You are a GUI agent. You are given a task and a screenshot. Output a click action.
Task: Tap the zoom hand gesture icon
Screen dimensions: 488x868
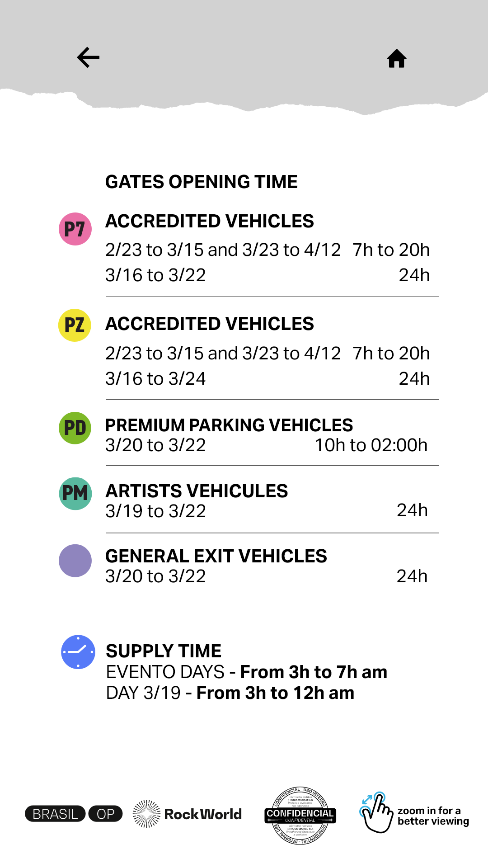point(376,812)
